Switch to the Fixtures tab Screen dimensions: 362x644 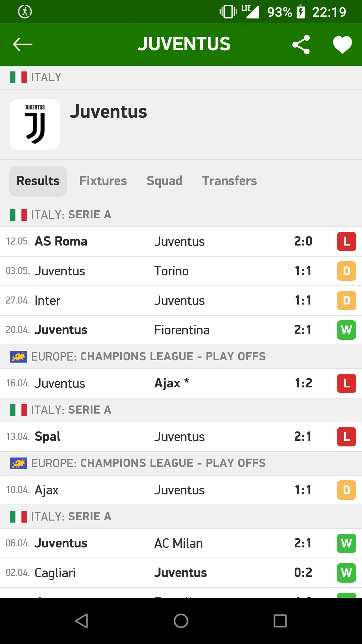(x=103, y=181)
